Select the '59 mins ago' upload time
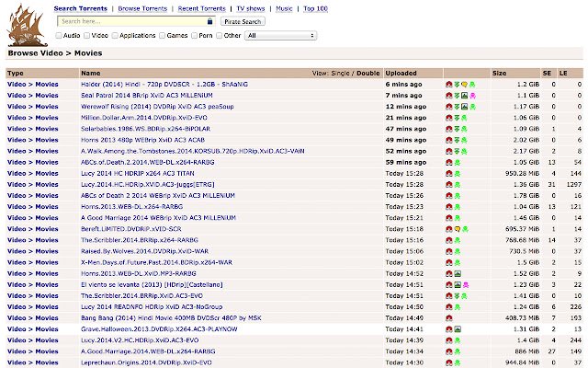 coord(406,163)
